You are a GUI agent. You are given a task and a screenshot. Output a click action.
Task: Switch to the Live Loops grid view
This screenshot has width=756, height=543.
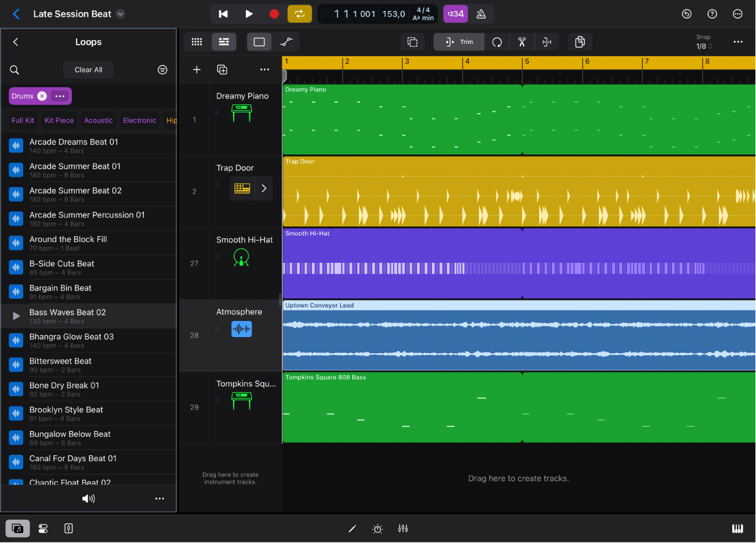click(197, 42)
